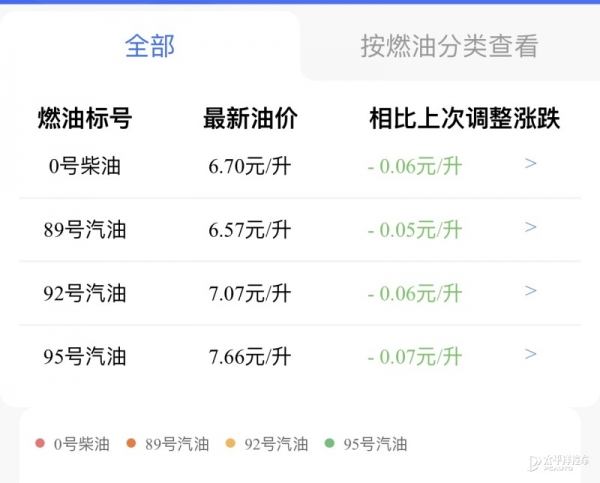Expand the 89号汽油 row chevron arrow
The image size is (600, 483).
[530, 228]
